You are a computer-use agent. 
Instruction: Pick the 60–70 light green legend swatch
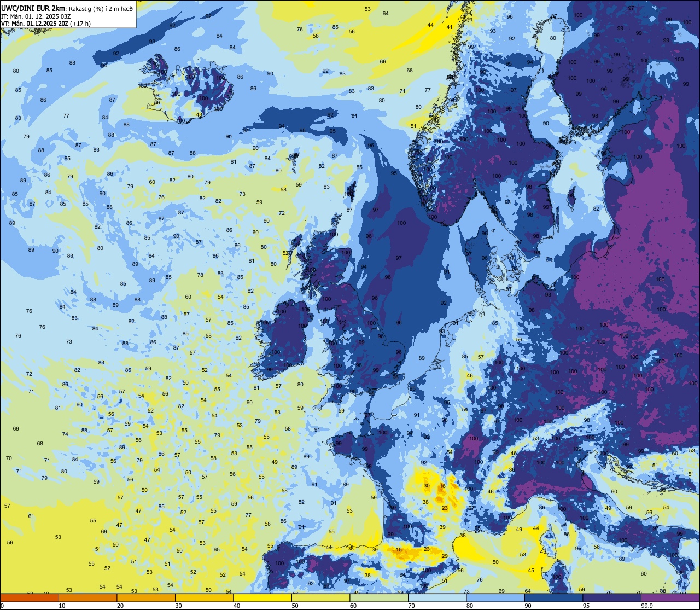click(x=379, y=597)
